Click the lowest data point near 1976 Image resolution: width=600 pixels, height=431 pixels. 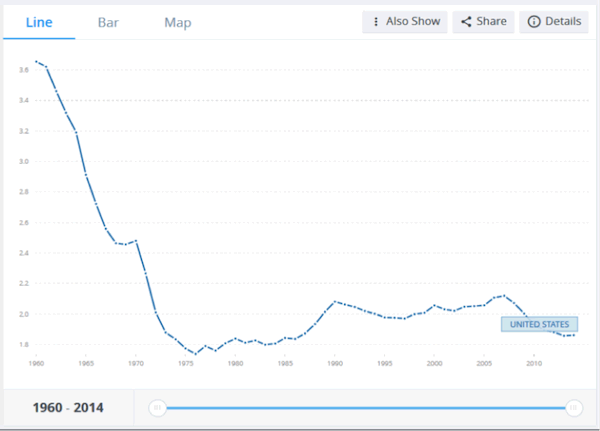196,354
